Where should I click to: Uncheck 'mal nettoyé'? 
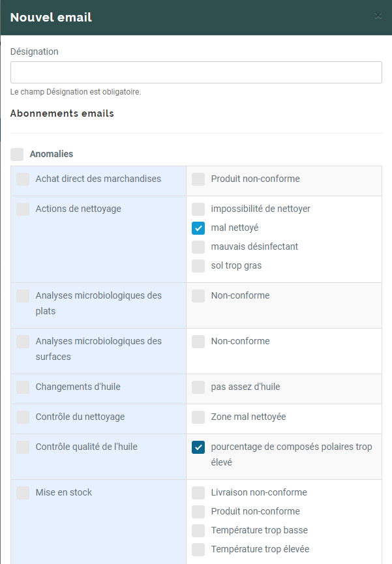pos(198,228)
